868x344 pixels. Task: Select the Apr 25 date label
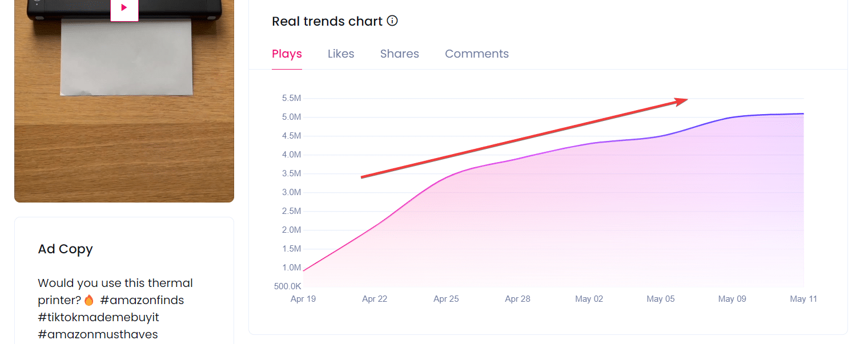coord(446,299)
